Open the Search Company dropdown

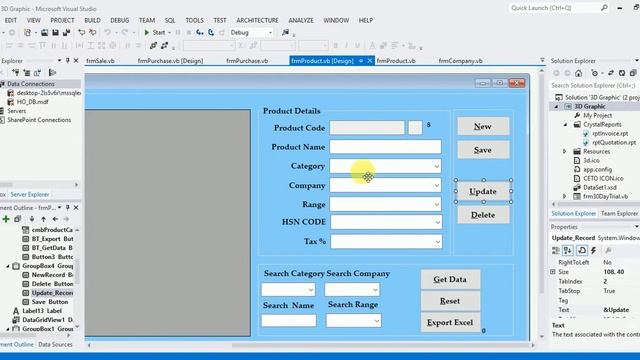375,290
